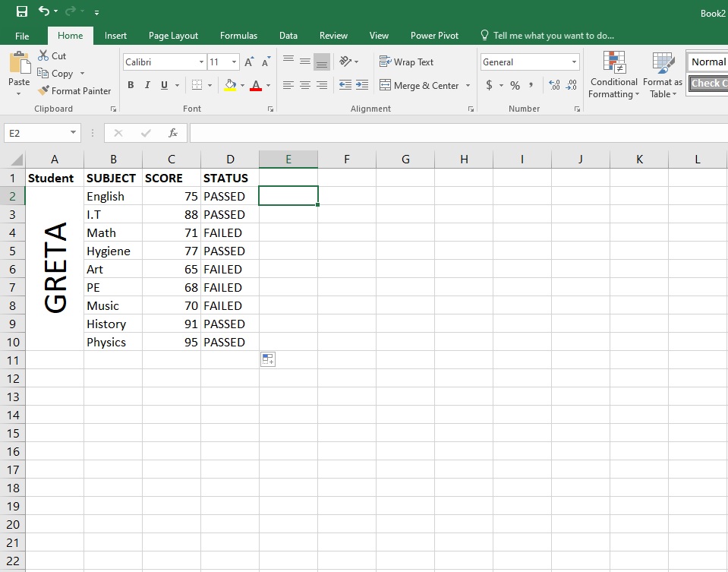Open Conditional Formatting options
Viewport: 728px width, 572px height.
pyautogui.click(x=613, y=74)
